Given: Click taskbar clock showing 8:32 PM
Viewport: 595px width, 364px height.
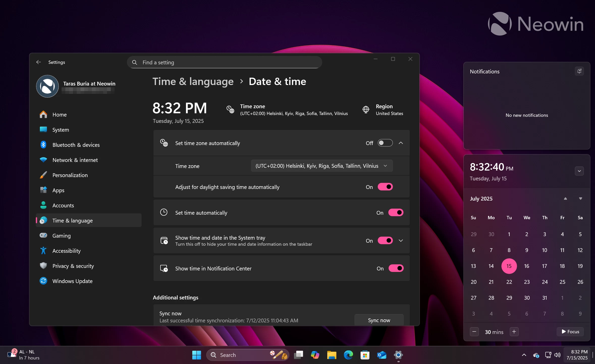Looking at the screenshot, I should (x=577, y=355).
